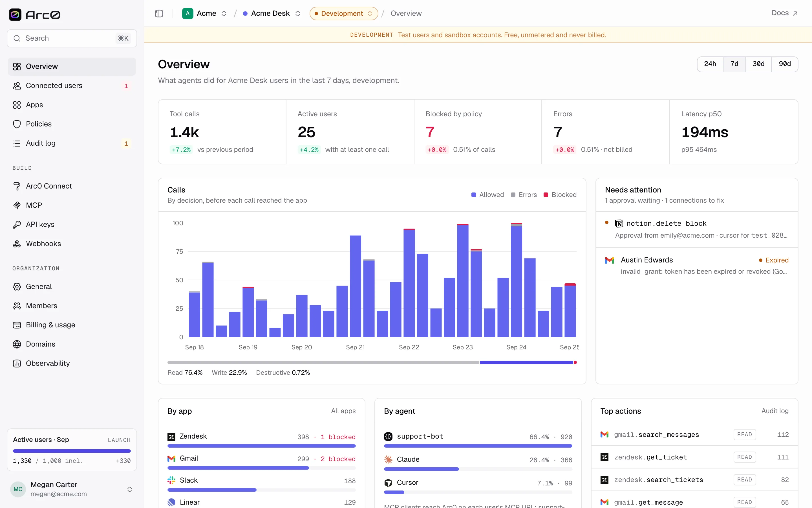812x508 pixels.
Task: Click the Gmail 2 blocked label
Action: point(338,459)
